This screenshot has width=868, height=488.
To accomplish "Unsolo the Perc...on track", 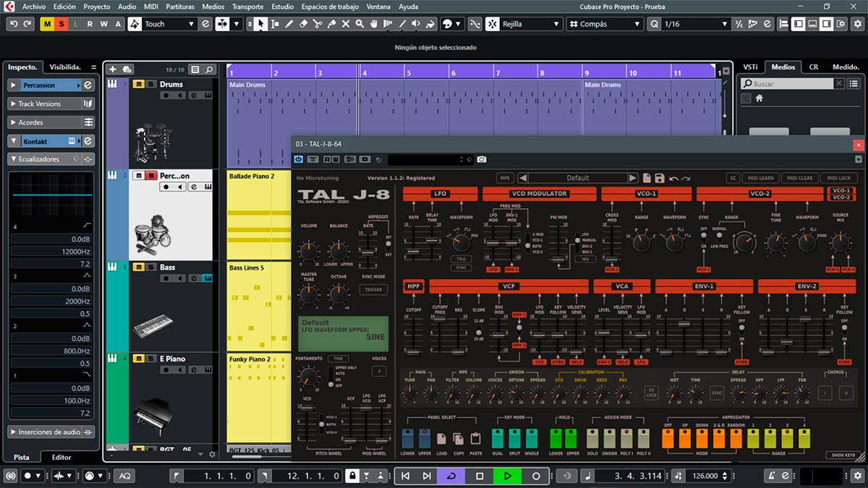I will [x=150, y=176].
